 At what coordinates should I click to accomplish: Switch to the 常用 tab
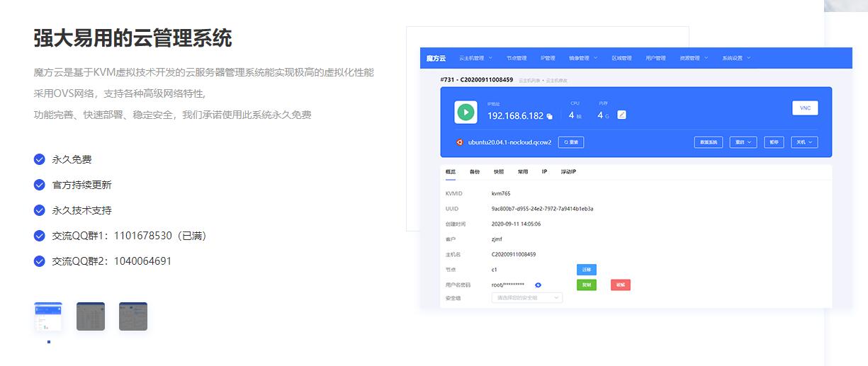click(523, 171)
